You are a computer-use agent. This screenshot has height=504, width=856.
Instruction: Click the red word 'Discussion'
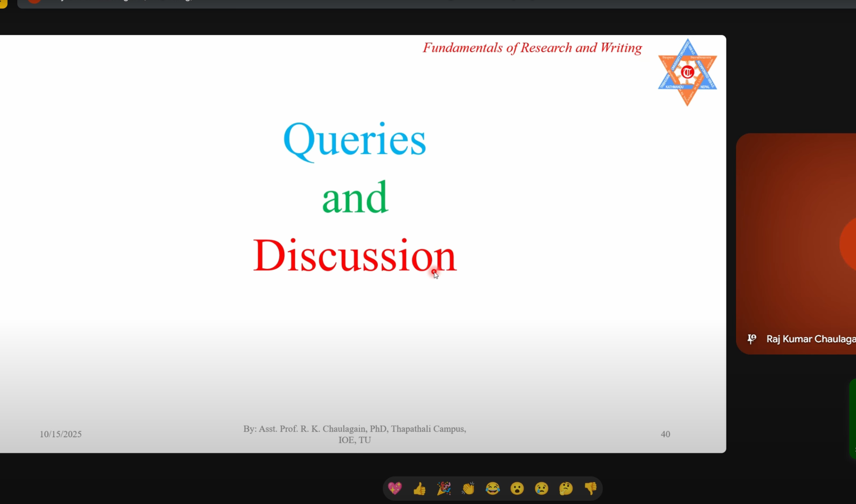355,255
